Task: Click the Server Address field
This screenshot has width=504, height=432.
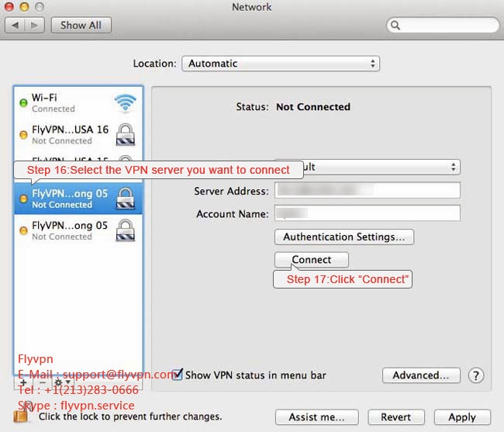Action: pos(368,190)
